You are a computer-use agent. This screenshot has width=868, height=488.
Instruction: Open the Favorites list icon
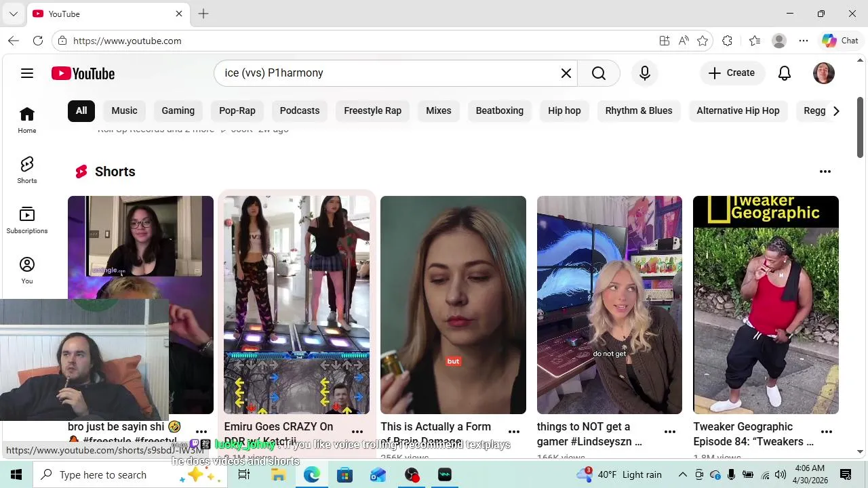click(x=755, y=41)
